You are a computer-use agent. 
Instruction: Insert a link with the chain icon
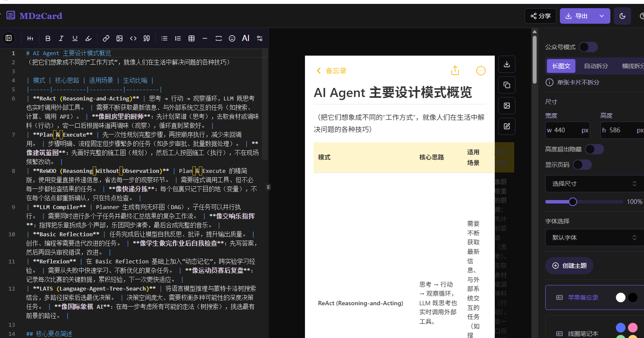pyautogui.click(x=106, y=38)
